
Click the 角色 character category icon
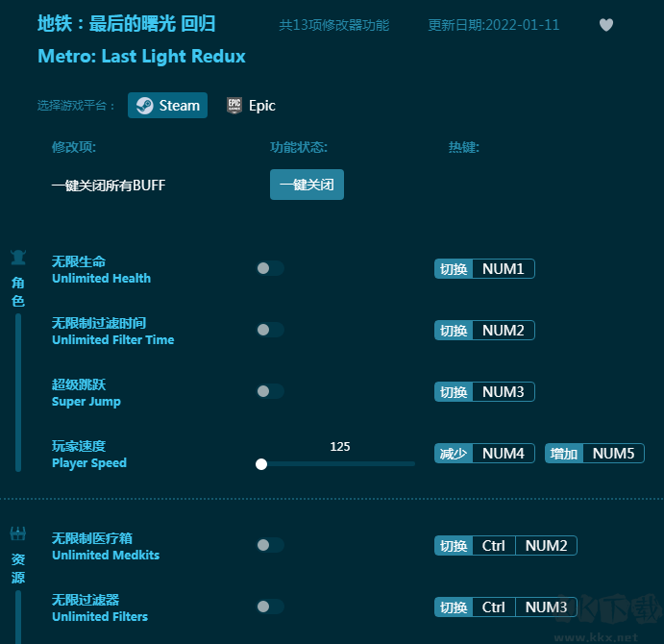tap(18, 258)
